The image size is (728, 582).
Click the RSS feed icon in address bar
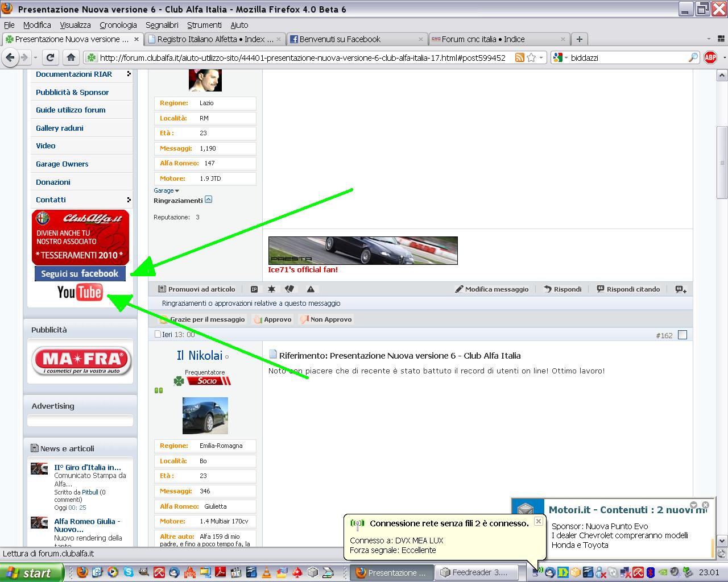point(519,57)
